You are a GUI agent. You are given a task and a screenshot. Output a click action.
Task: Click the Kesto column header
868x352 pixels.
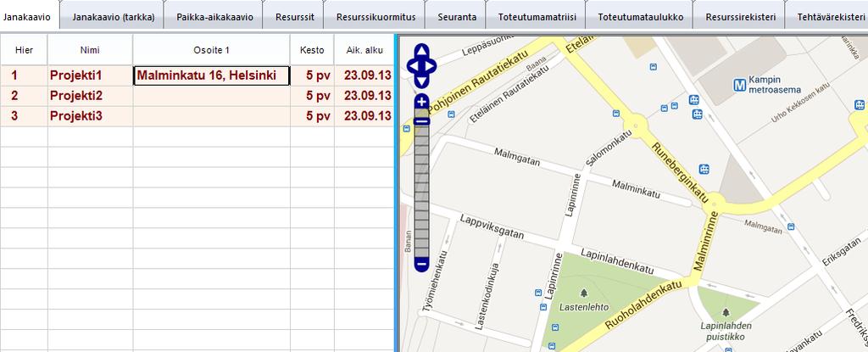tap(312, 50)
